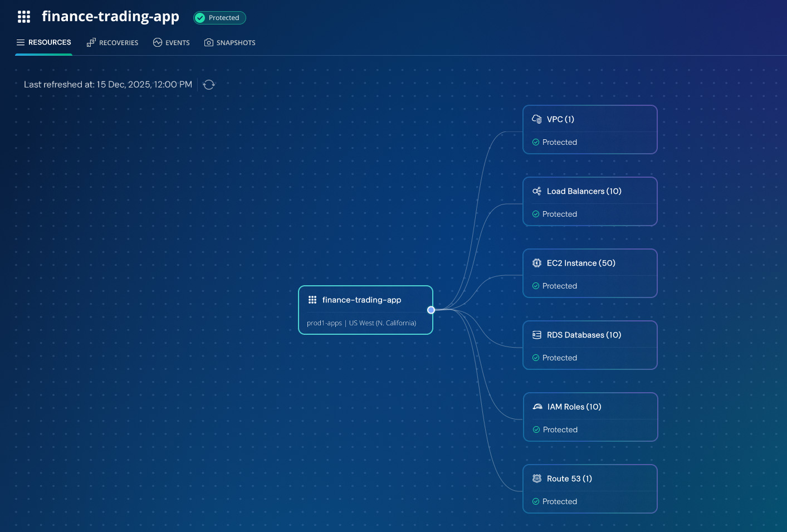Image resolution: width=787 pixels, height=532 pixels.
Task: Click the Load Balancers icon
Action: click(537, 191)
